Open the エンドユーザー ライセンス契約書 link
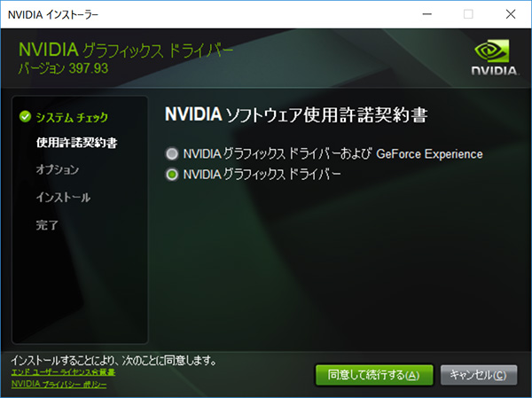Image resolution: width=532 pixels, height=398 pixels. pos(63,372)
